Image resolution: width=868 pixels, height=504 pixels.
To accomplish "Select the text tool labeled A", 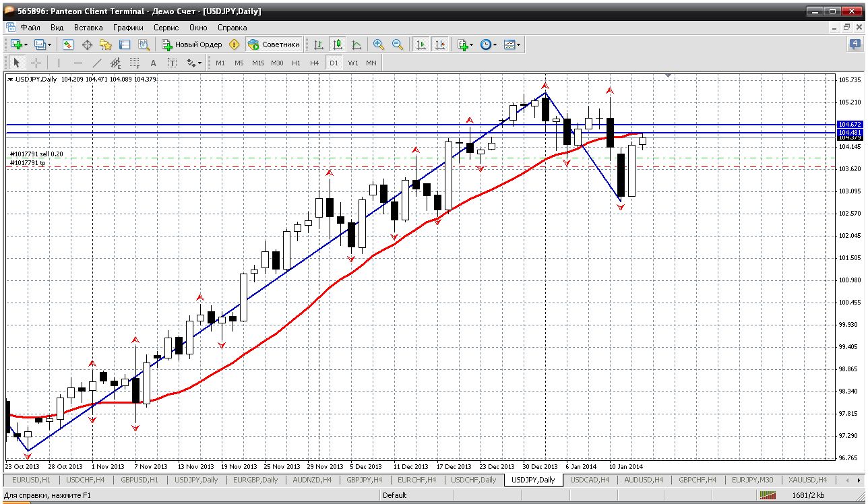I will [x=153, y=63].
